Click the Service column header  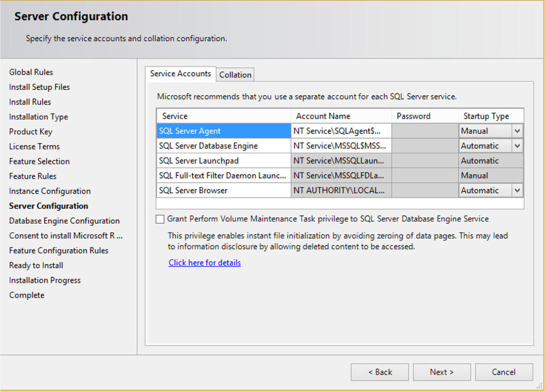(x=224, y=116)
